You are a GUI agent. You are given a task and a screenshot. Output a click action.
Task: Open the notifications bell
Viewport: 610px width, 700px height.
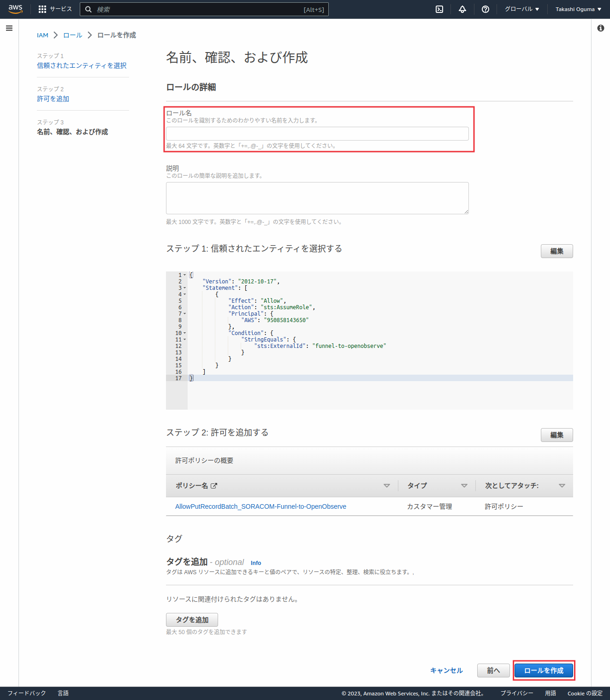tap(462, 9)
